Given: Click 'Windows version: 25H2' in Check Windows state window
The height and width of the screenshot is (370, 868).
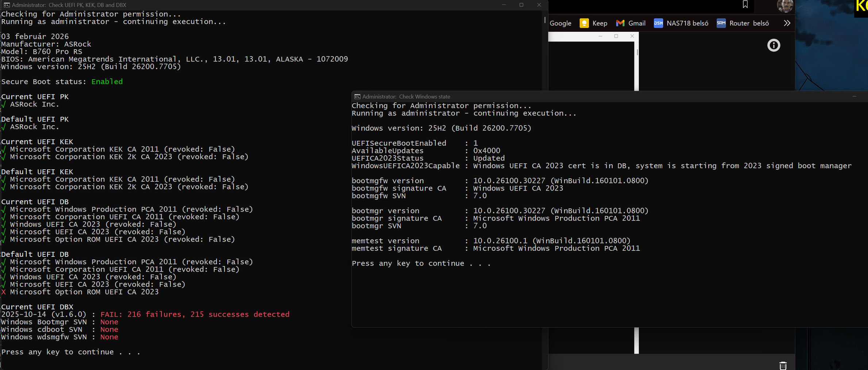Looking at the screenshot, I should coord(441,128).
